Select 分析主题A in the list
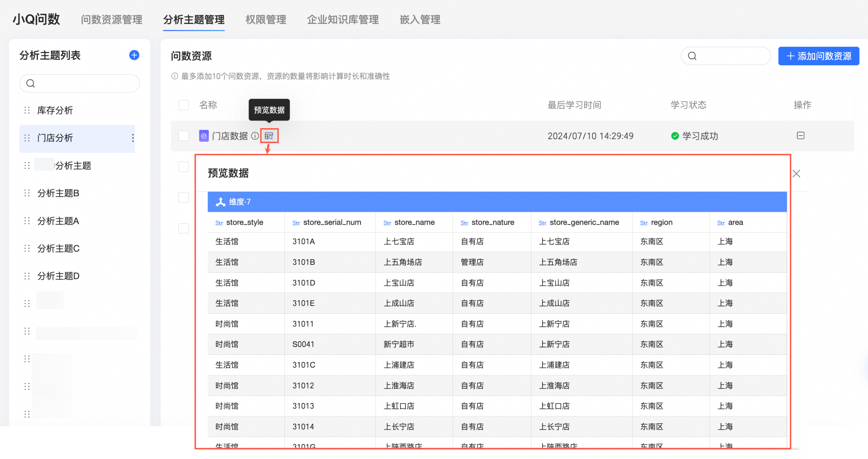868x459 pixels. pyautogui.click(x=58, y=221)
